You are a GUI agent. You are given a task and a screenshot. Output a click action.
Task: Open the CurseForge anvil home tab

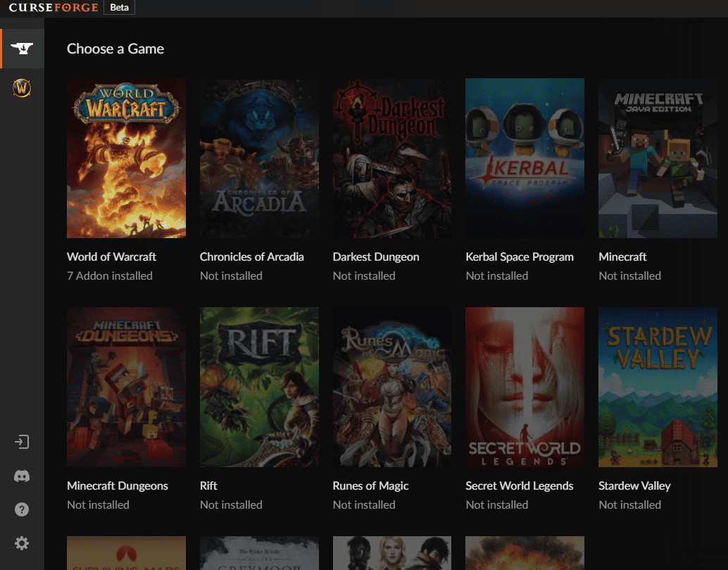tap(22, 49)
